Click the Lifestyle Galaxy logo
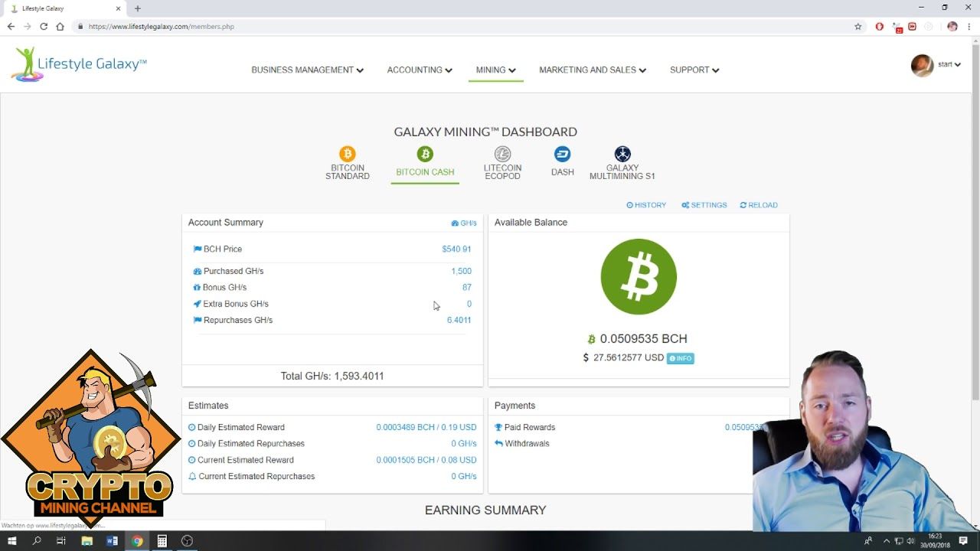The image size is (980, 551). [x=79, y=64]
